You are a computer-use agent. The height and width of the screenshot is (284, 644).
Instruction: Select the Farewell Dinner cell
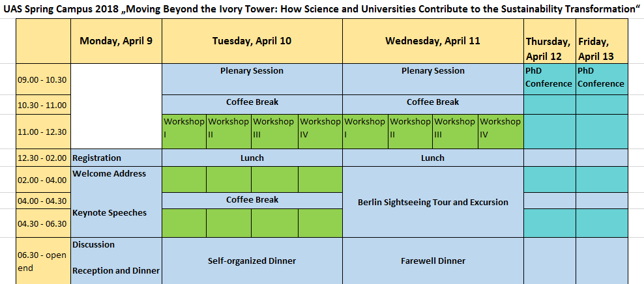[x=433, y=261]
